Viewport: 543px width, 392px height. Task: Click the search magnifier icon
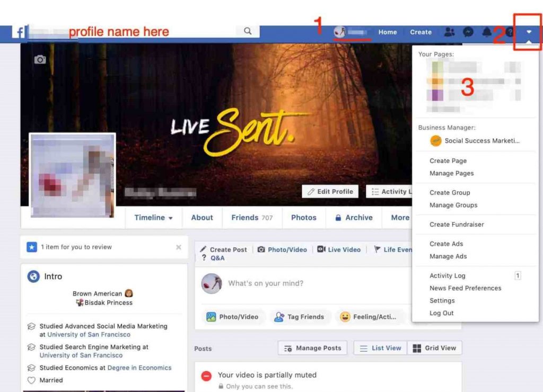pos(248,31)
